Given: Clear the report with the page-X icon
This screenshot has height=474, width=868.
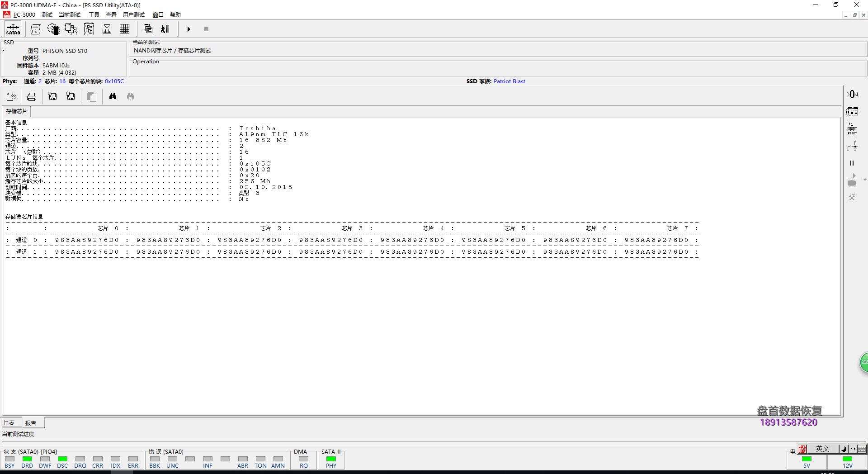Looking at the screenshot, I should point(11,96).
